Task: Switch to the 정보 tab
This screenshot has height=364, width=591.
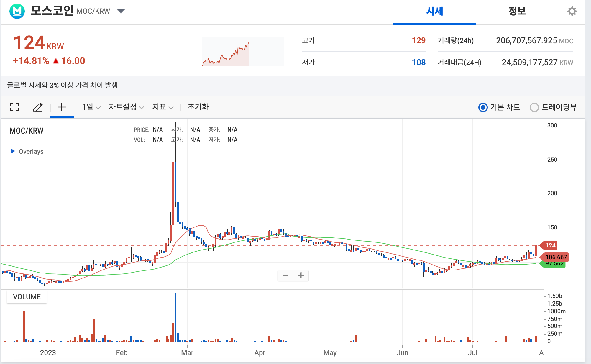Action: point(517,12)
